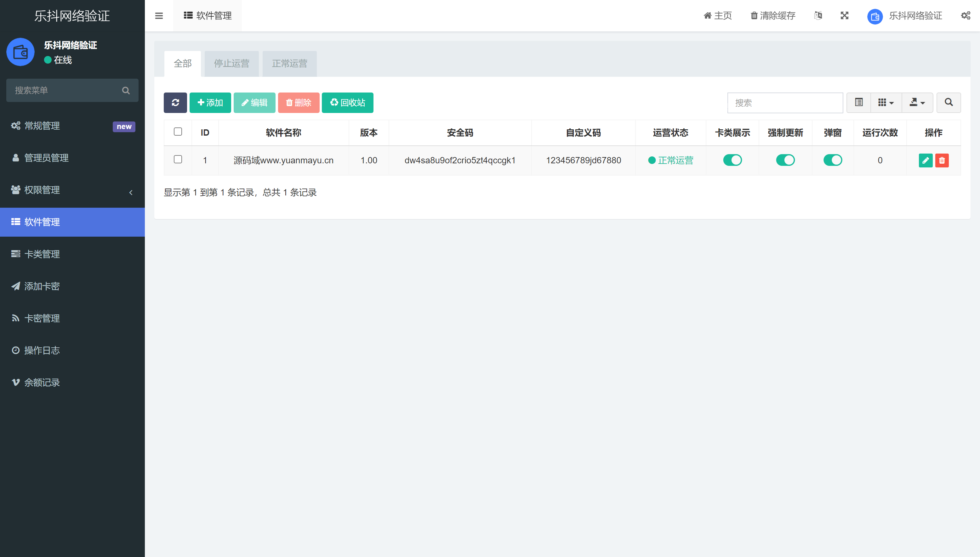
Task: Disable the 卡类展示 toggle for the software row
Action: pos(732,160)
